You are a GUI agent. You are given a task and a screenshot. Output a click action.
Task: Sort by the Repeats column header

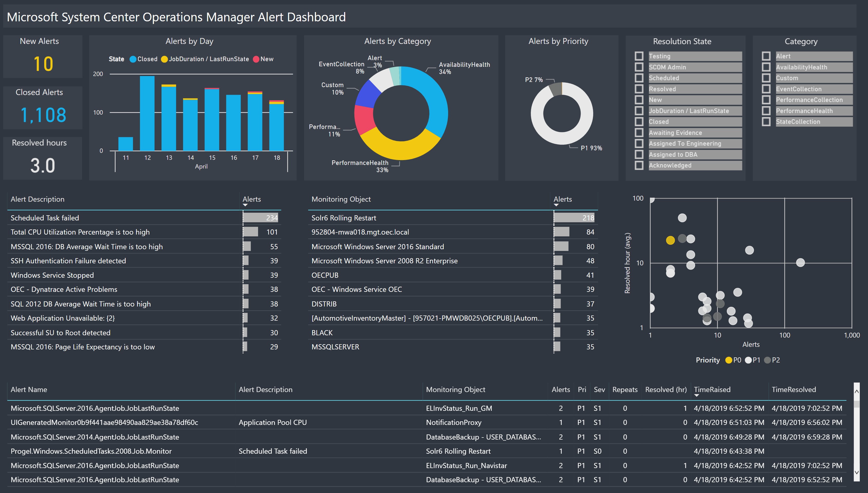(625, 389)
